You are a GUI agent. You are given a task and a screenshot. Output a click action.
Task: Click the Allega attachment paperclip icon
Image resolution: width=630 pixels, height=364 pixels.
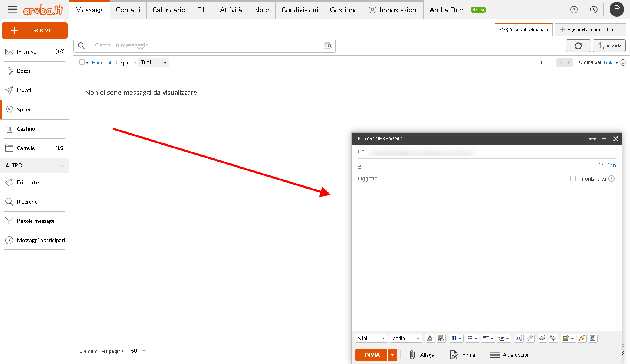click(x=412, y=355)
